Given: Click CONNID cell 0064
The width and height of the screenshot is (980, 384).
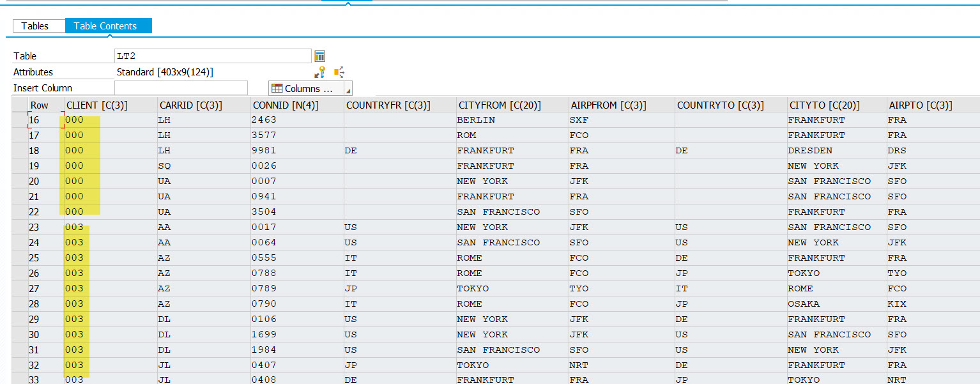Looking at the screenshot, I should tap(297, 242).
